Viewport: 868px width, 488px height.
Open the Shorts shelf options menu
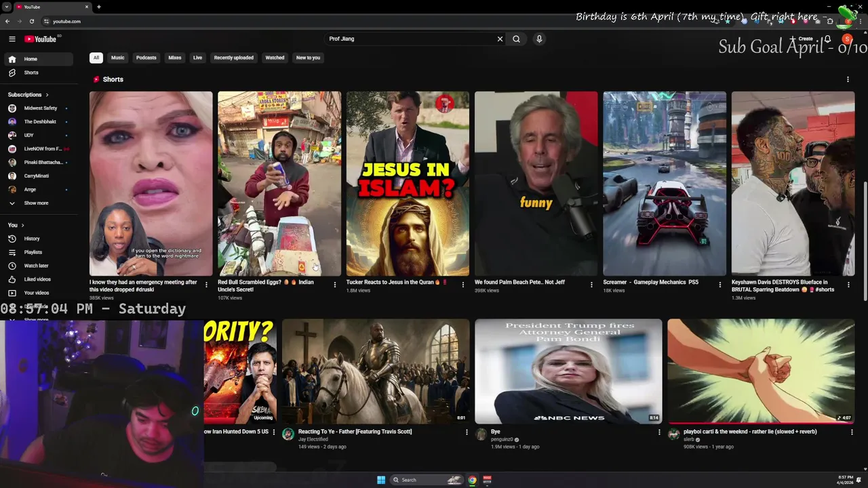pos(848,79)
